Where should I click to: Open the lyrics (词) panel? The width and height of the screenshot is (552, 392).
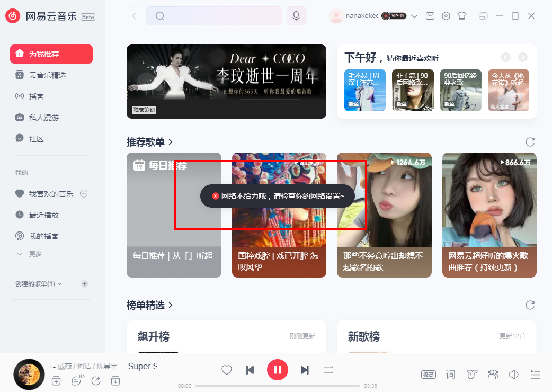[450, 374]
